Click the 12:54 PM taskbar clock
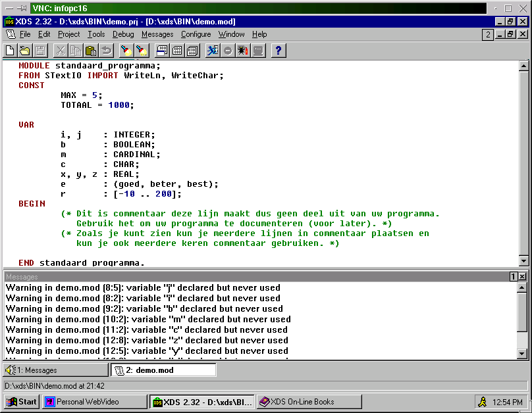Image resolution: width=532 pixels, height=413 pixels. click(x=507, y=402)
